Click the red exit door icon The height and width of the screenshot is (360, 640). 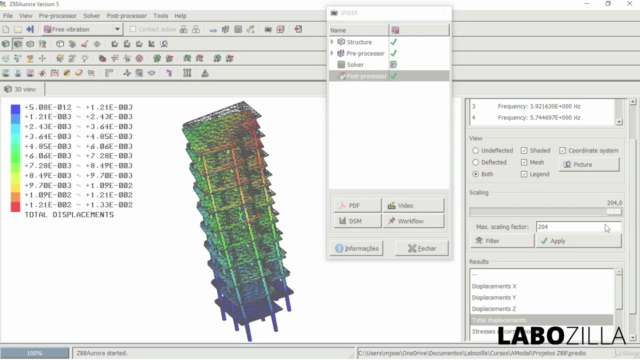pos(298,29)
